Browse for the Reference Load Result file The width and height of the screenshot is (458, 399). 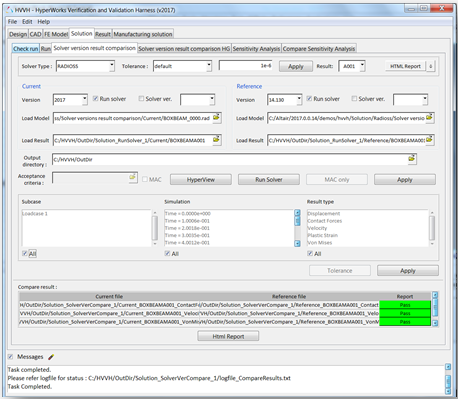(x=429, y=140)
